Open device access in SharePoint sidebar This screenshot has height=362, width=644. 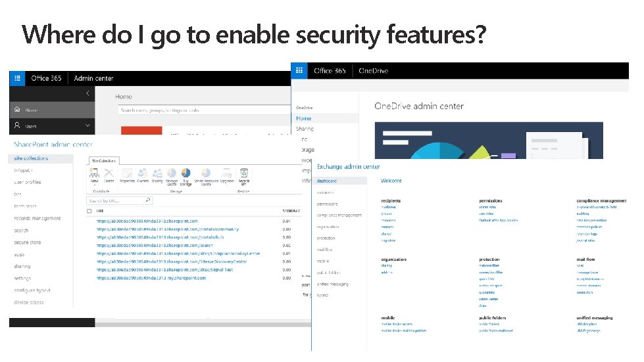point(29,303)
